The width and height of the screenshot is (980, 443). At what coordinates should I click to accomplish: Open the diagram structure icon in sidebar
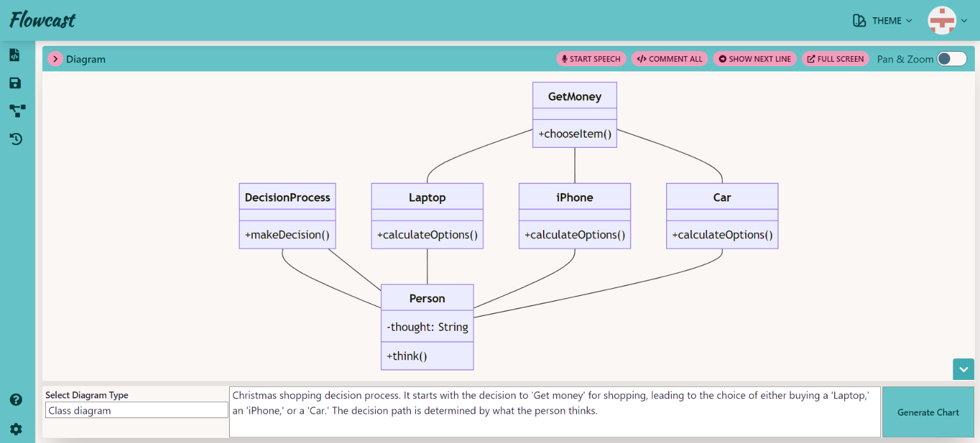pos(17,111)
